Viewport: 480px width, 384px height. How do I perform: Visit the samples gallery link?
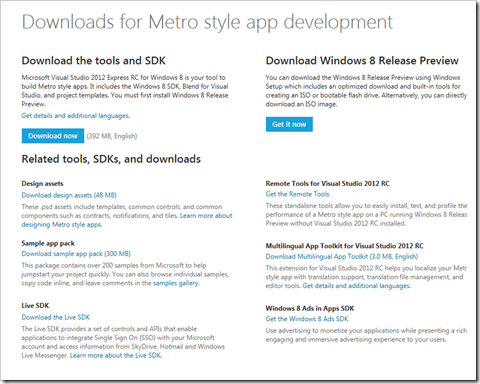(x=176, y=283)
